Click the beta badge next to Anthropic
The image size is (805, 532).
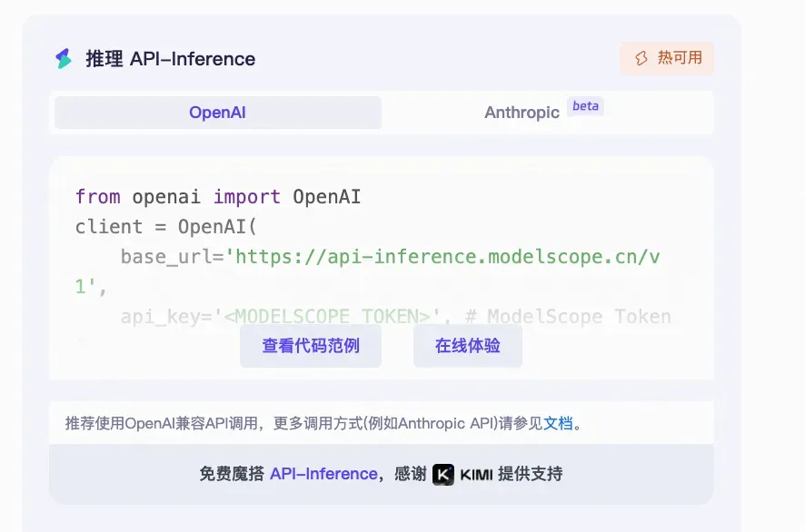(585, 106)
